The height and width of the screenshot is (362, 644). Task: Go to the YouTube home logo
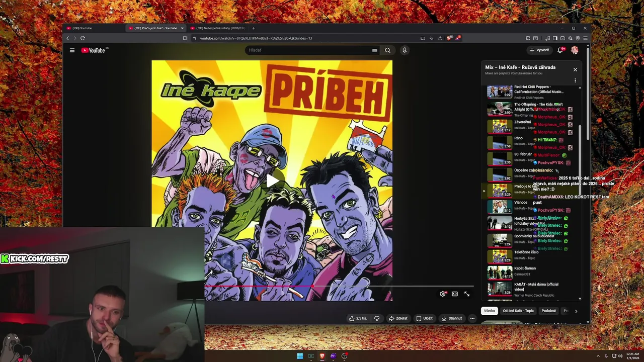93,50
